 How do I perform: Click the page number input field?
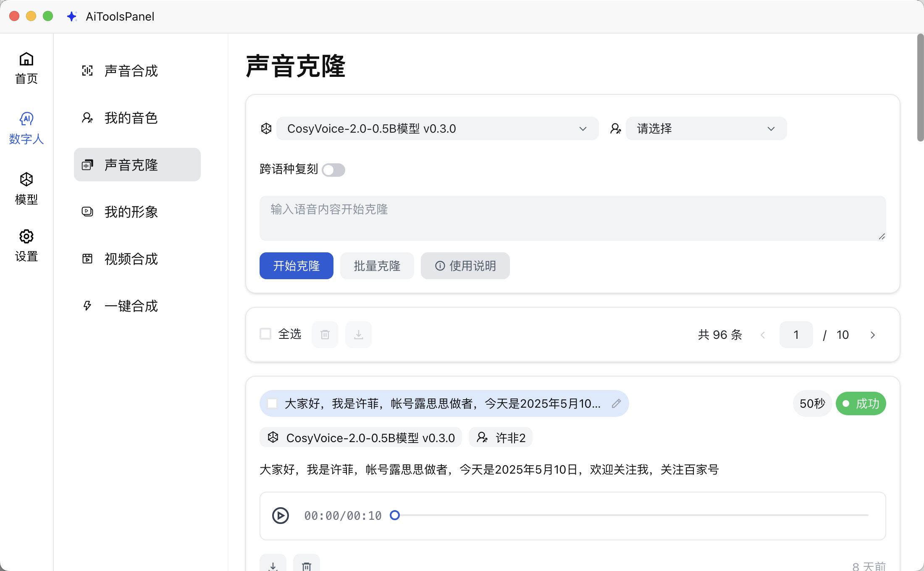click(x=796, y=335)
